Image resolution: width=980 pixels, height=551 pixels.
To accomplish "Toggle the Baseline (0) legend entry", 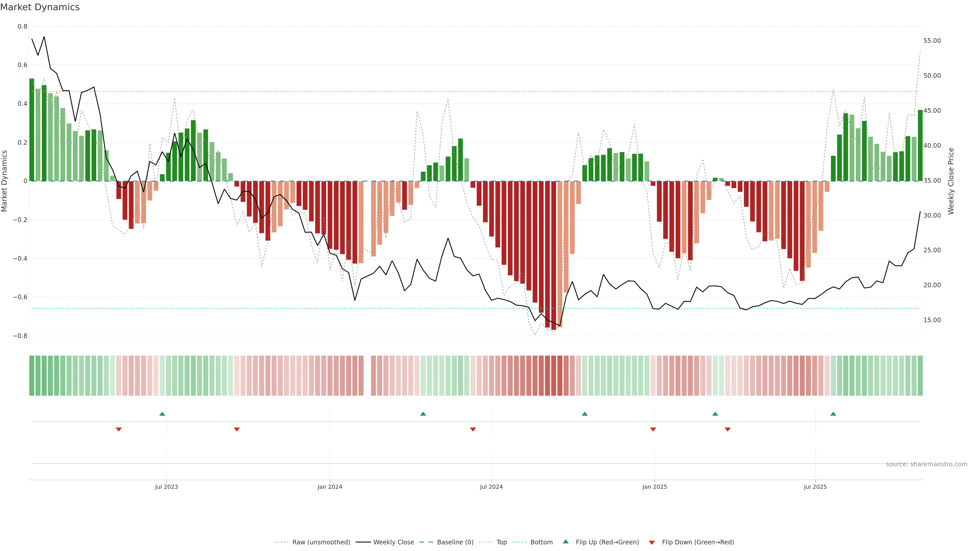I will pyautogui.click(x=455, y=542).
